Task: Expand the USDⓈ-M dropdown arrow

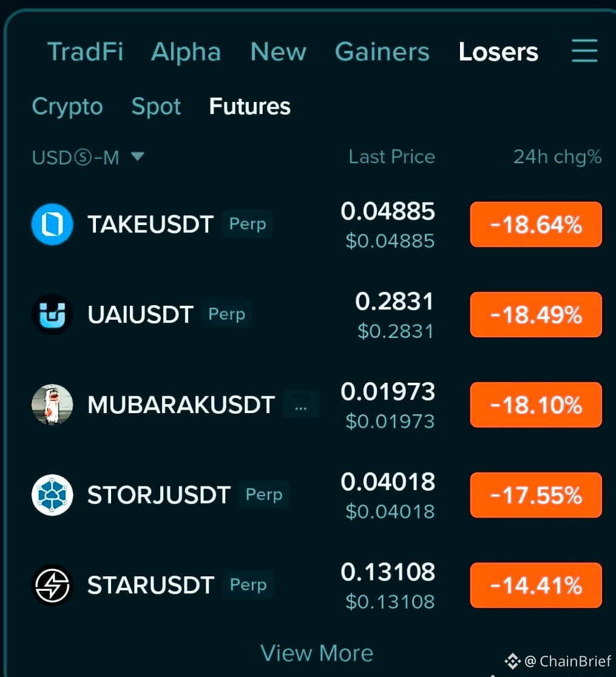Action: [137, 157]
